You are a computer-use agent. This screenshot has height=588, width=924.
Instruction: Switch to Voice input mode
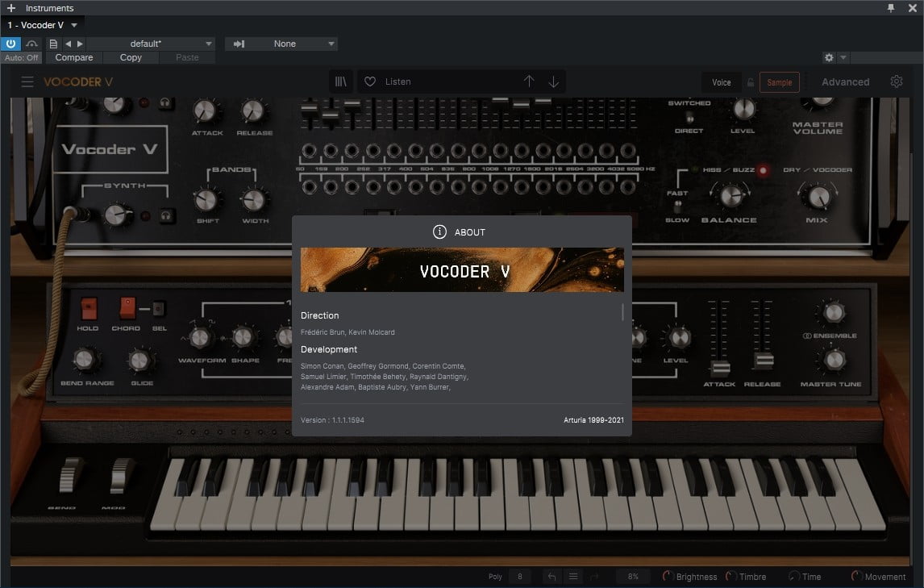tap(722, 82)
